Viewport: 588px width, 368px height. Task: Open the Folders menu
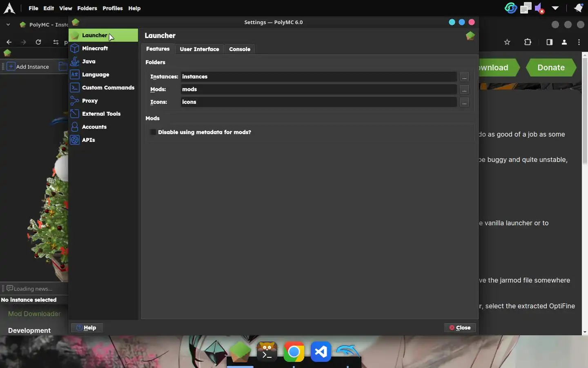(x=87, y=8)
